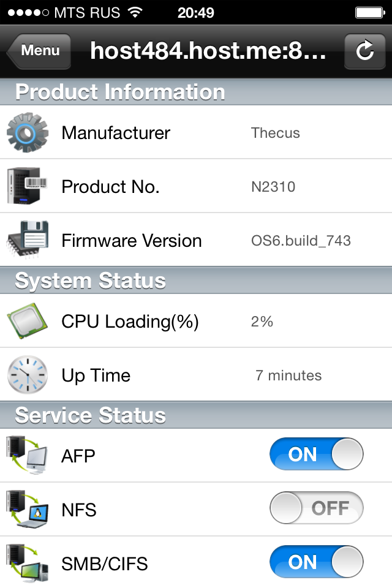Image resolution: width=392 pixels, height=588 pixels.
Task: Turn off the AFP service switch
Action: tap(316, 455)
